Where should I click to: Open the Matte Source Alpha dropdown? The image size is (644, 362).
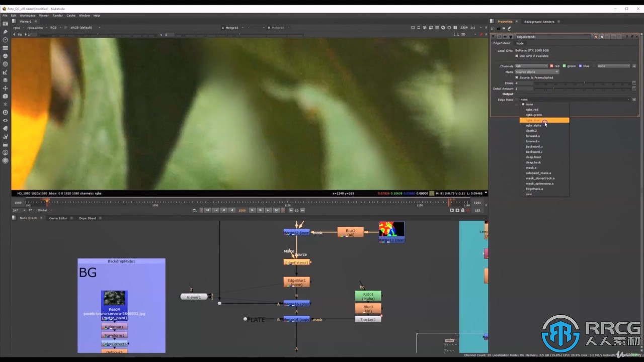pyautogui.click(x=537, y=72)
